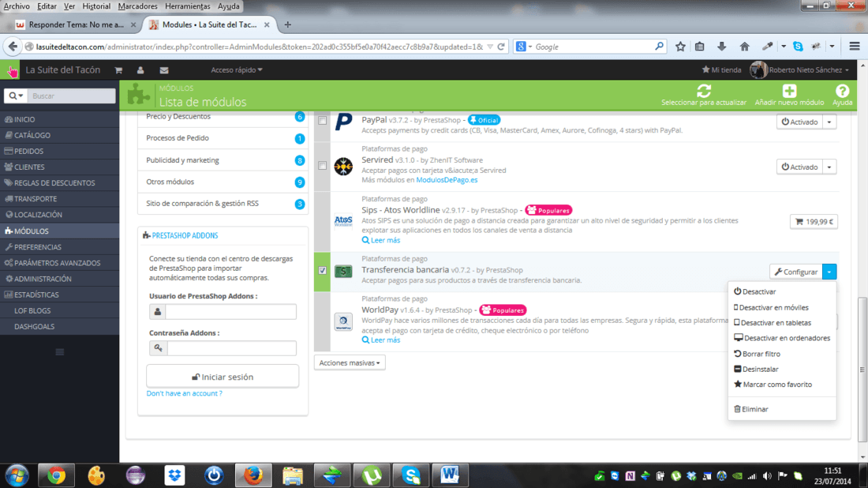
Task: Collapse sidebar with the hamburger icon
Action: pyautogui.click(x=60, y=351)
